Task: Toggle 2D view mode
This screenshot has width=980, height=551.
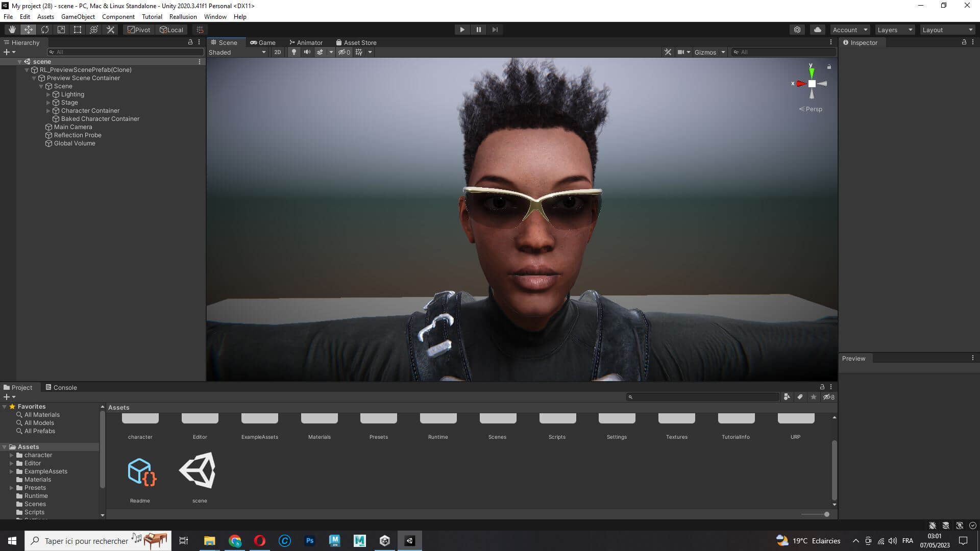Action: pyautogui.click(x=277, y=52)
